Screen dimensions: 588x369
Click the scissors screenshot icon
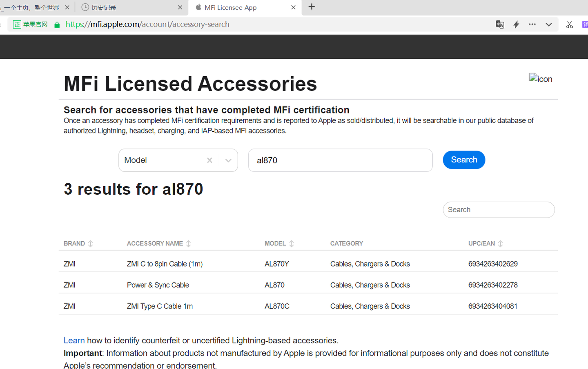[570, 24]
